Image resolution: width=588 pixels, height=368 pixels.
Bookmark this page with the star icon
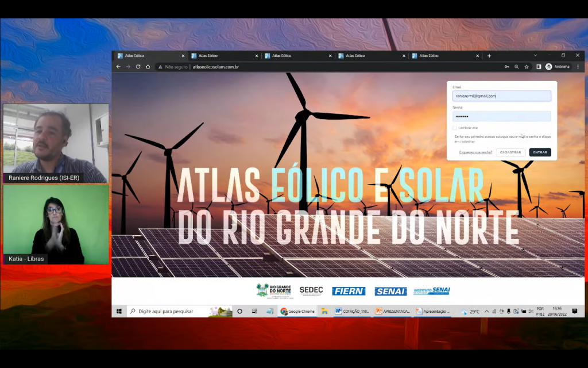[527, 67]
